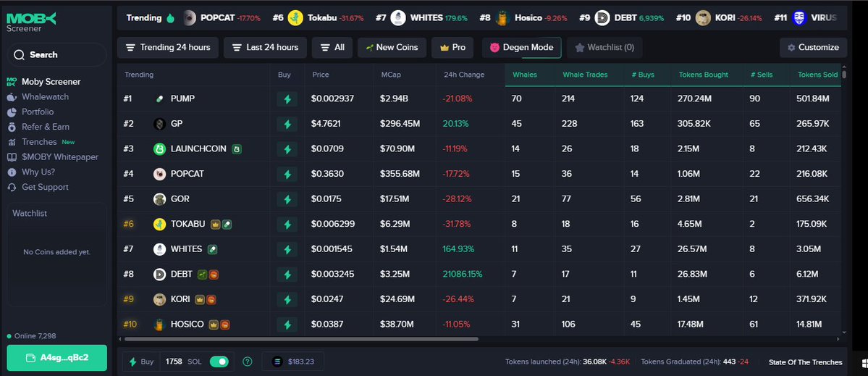Viewport: 868px width, 376px height.
Task: Click the Buy button in bottom bar
Action: pyautogui.click(x=141, y=362)
